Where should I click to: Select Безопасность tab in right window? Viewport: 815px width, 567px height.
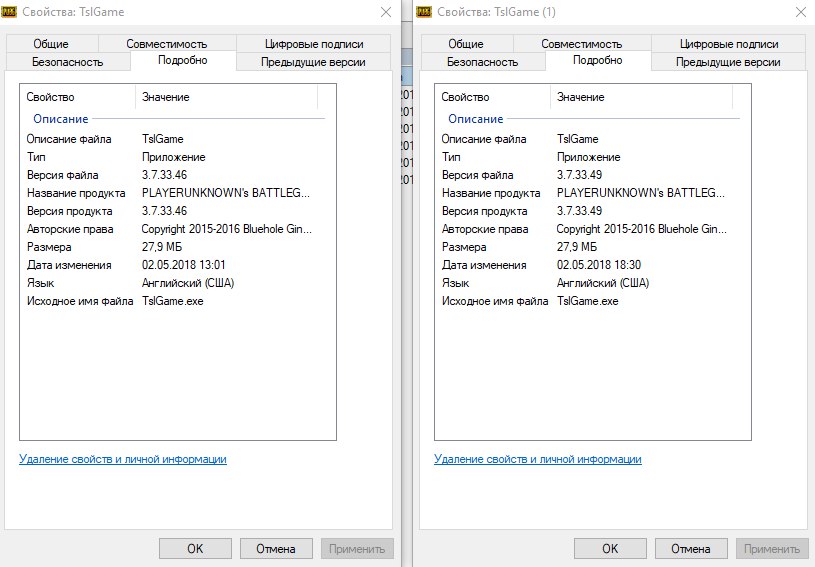coord(481,62)
